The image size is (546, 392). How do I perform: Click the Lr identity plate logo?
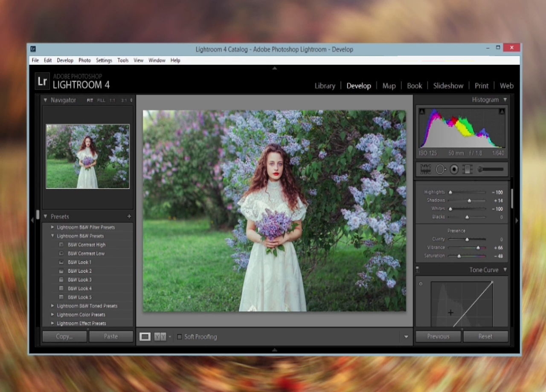coord(42,81)
